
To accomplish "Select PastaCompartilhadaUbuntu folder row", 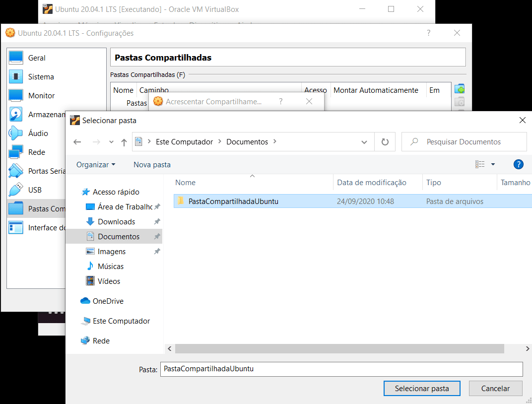I will point(353,201).
